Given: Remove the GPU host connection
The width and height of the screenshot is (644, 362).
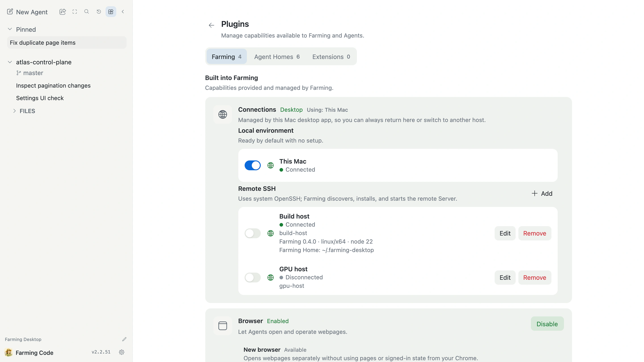Looking at the screenshot, I should tap(534, 278).
